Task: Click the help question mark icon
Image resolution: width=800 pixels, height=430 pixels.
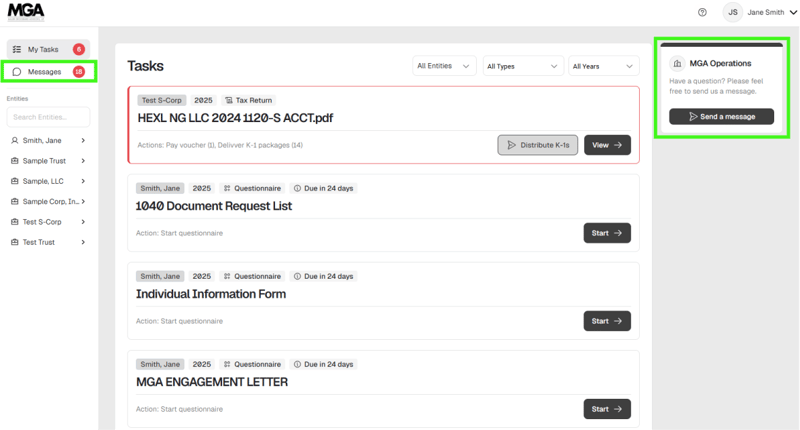Action: coord(702,12)
